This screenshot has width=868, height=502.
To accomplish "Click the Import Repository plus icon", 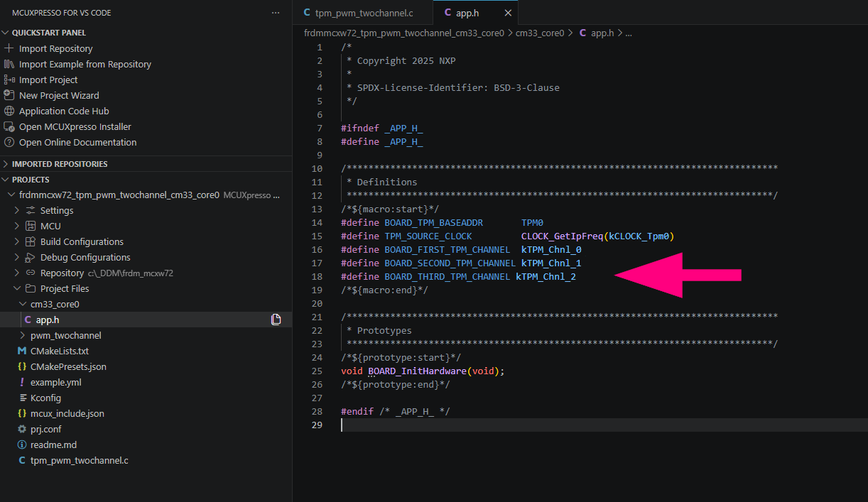I will (9, 48).
